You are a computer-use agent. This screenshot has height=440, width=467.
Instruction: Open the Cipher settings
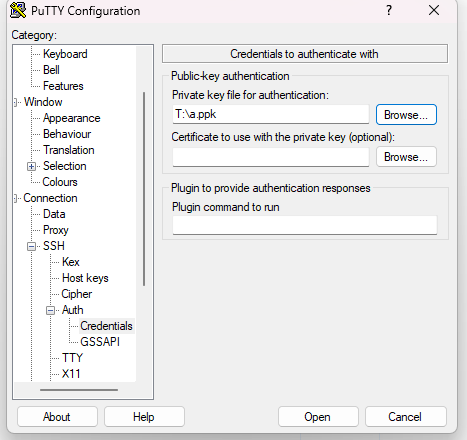[x=77, y=294]
